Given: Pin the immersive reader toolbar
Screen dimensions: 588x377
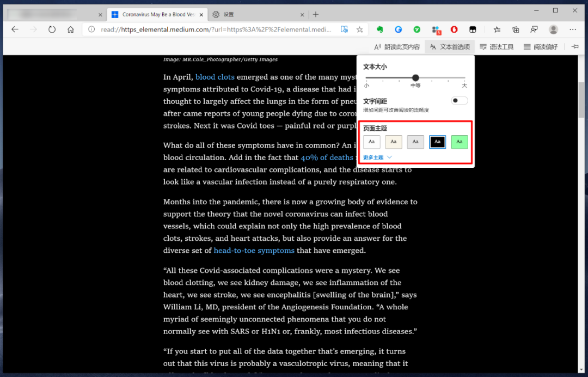Looking at the screenshot, I should 575,47.
